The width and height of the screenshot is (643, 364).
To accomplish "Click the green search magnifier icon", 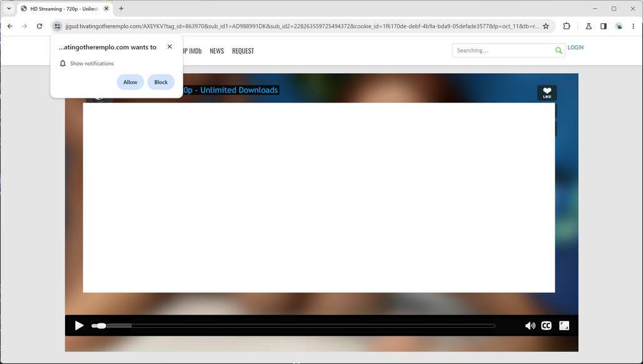I will (x=558, y=50).
